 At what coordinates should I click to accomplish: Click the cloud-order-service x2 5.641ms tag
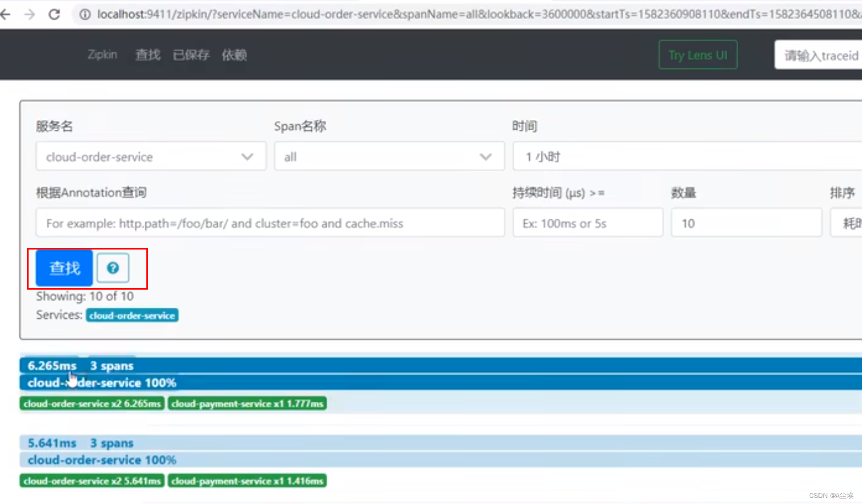[x=92, y=481]
